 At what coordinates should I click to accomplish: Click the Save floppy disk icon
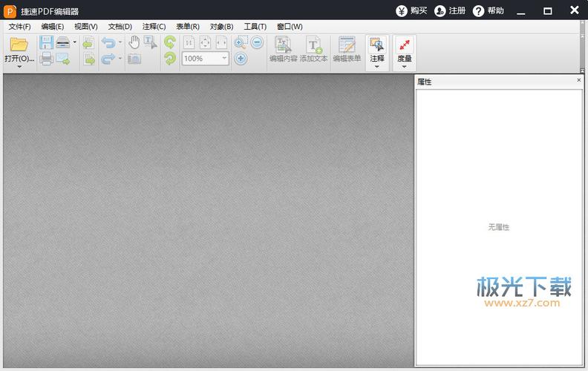[46, 42]
